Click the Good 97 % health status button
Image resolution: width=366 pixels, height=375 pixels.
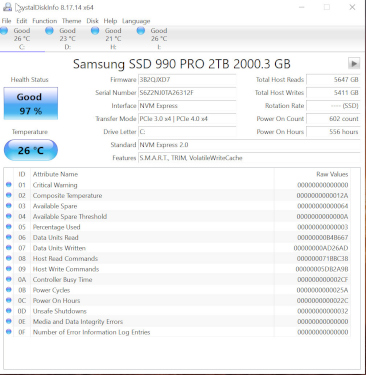[x=31, y=104]
